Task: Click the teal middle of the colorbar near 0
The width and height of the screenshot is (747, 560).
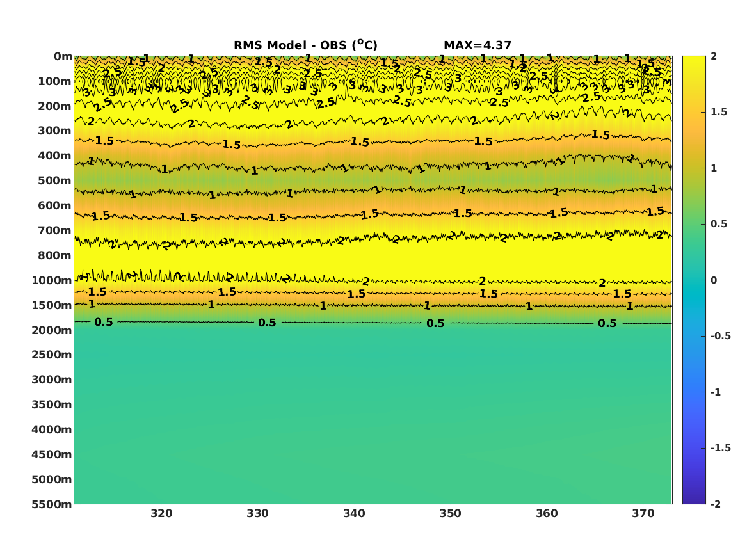Action: tap(694, 280)
